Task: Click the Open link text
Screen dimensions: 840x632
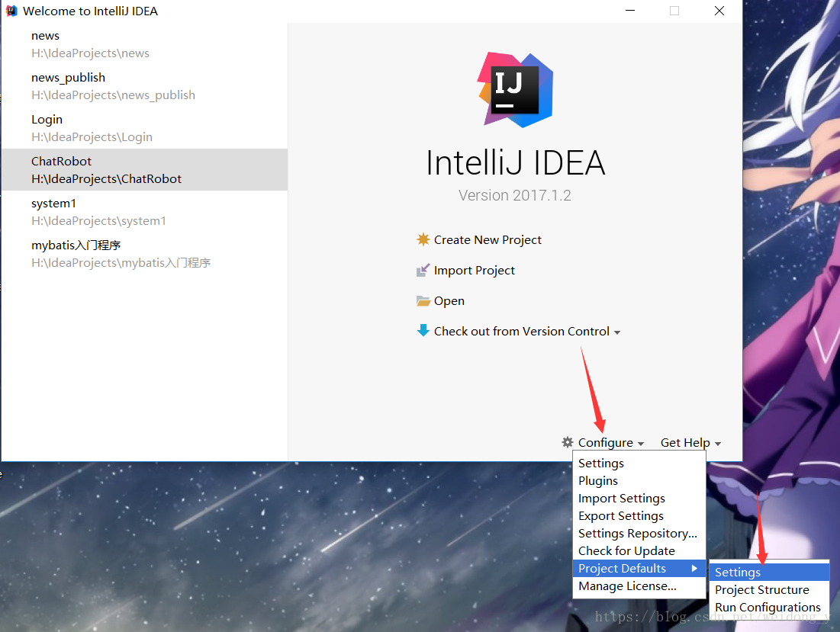Action: click(449, 300)
